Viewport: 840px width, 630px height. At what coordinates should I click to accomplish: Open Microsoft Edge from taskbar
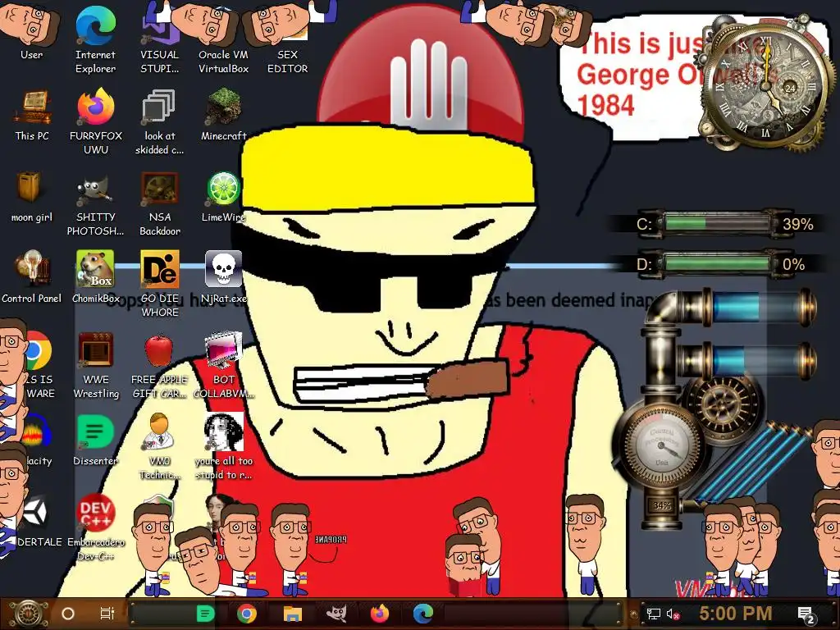coord(422,614)
